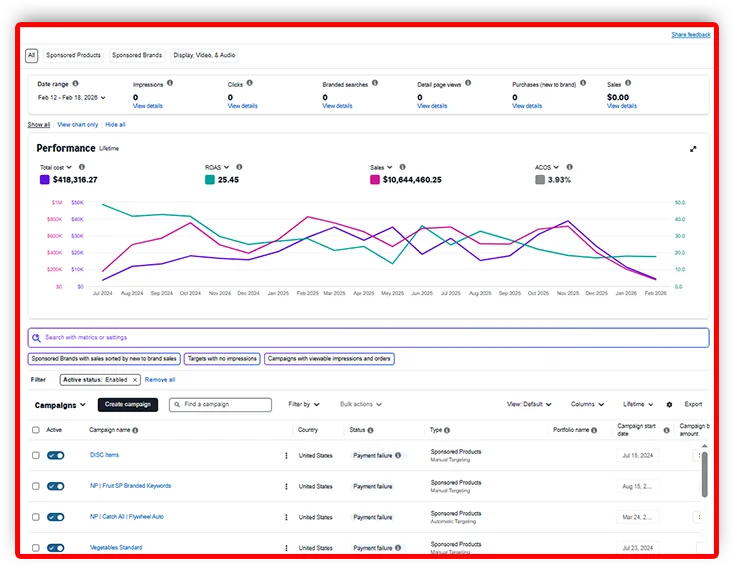Toggle NP | Fruit SP Branded Keywords active switch
This screenshot has width=735, height=568.
[x=56, y=486]
